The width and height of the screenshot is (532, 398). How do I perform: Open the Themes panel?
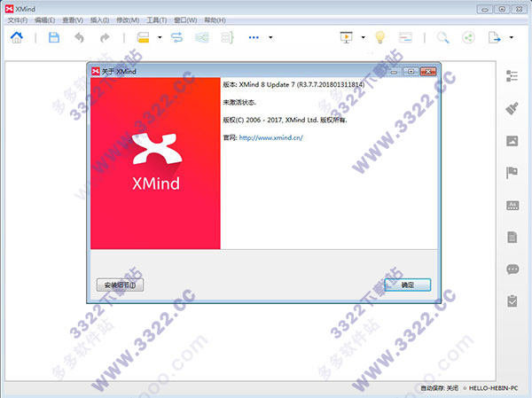[x=512, y=206]
